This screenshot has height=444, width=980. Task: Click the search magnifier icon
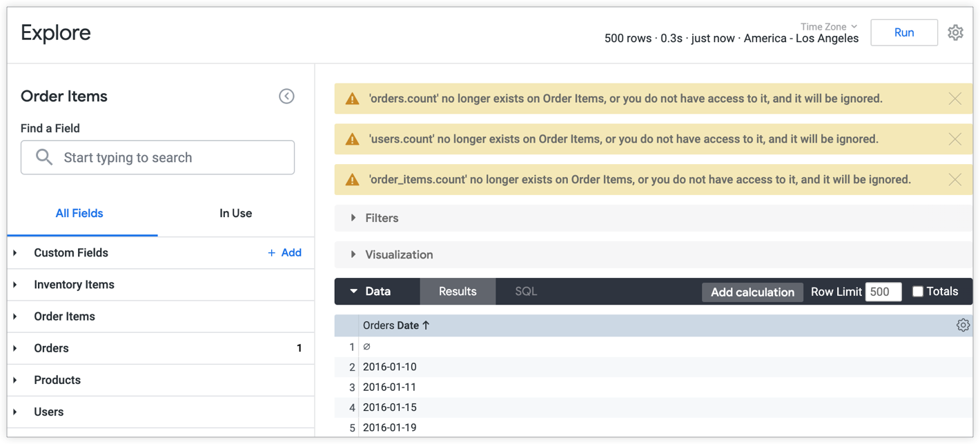pos(44,157)
